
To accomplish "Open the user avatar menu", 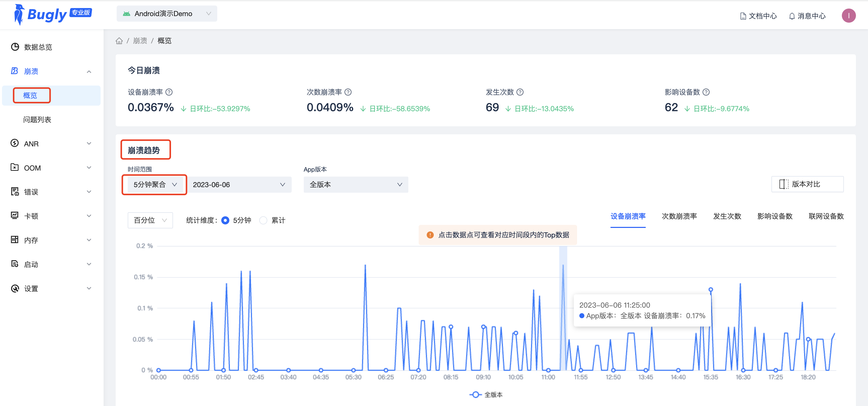I will coord(848,16).
